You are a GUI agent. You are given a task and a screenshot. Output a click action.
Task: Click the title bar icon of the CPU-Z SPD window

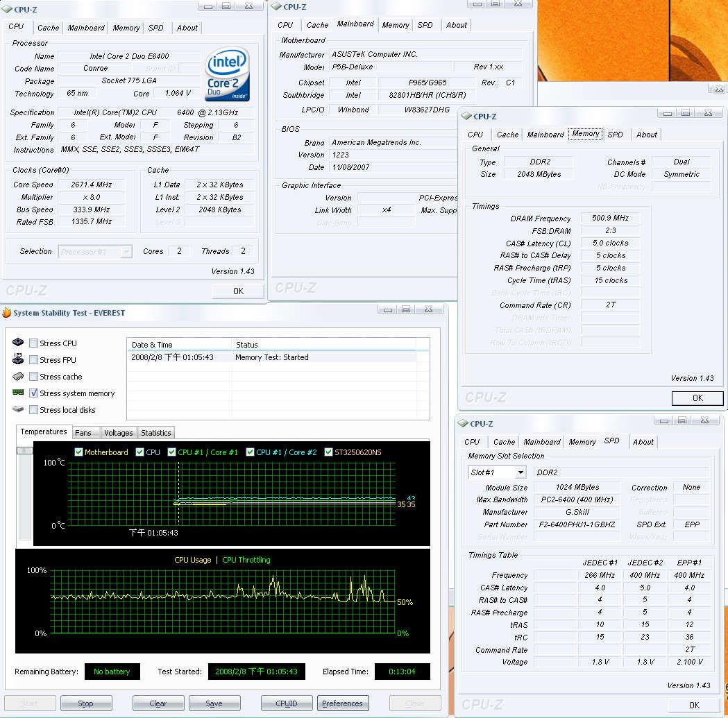pyautogui.click(x=463, y=423)
